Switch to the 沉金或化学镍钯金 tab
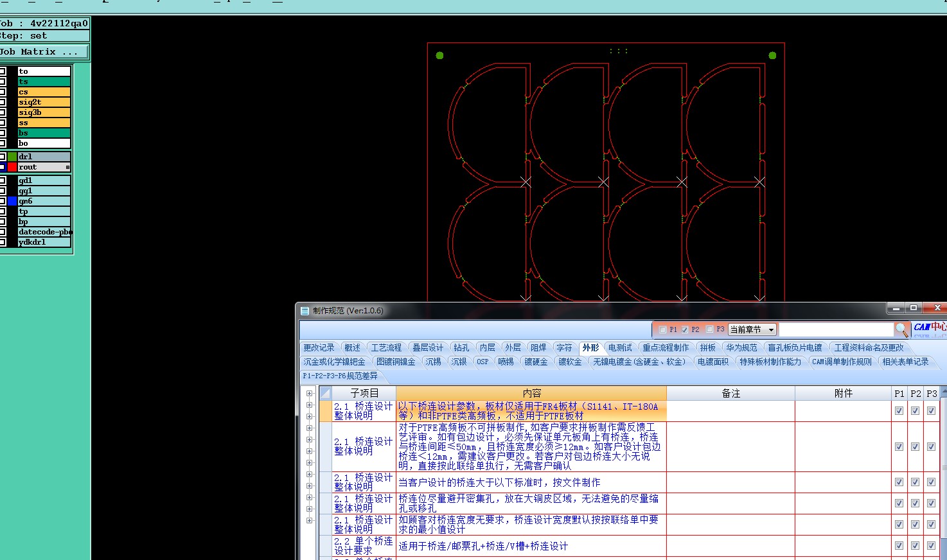947x560 pixels. tap(334, 362)
